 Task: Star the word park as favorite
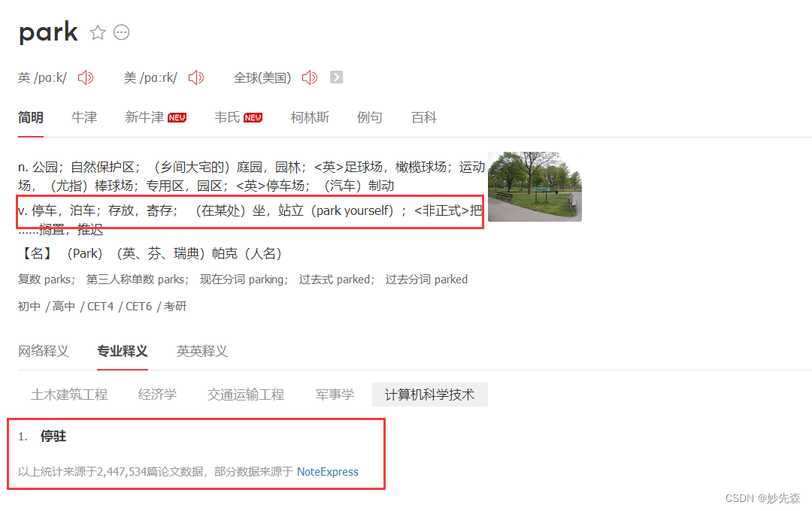pos(97,32)
